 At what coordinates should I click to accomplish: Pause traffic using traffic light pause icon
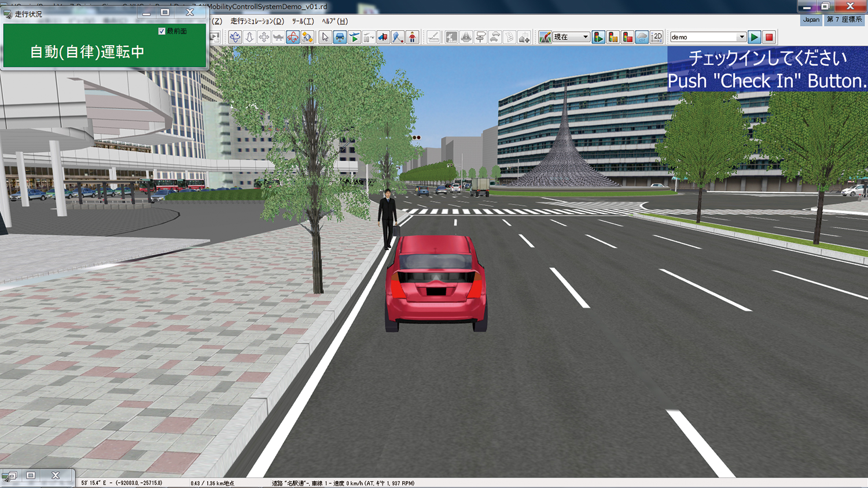(x=613, y=38)
